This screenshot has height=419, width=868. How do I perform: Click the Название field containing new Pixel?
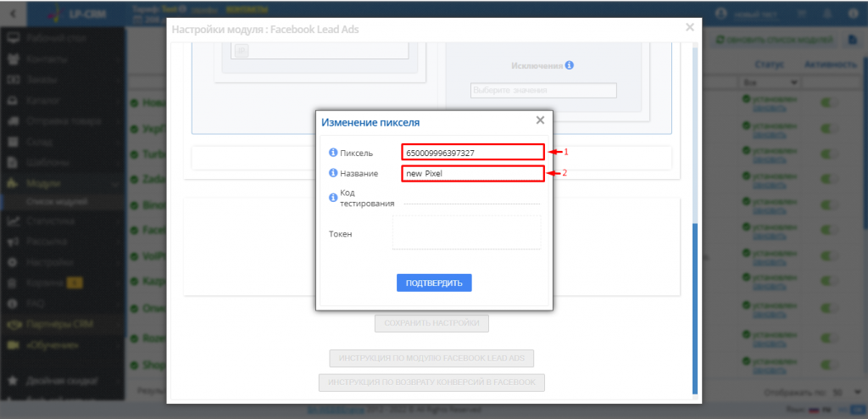pos(473,174)
